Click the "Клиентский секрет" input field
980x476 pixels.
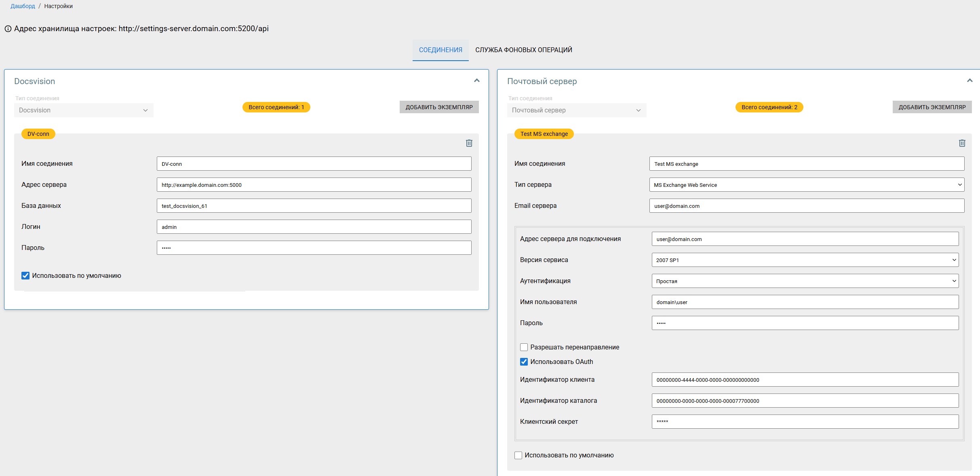805,422
